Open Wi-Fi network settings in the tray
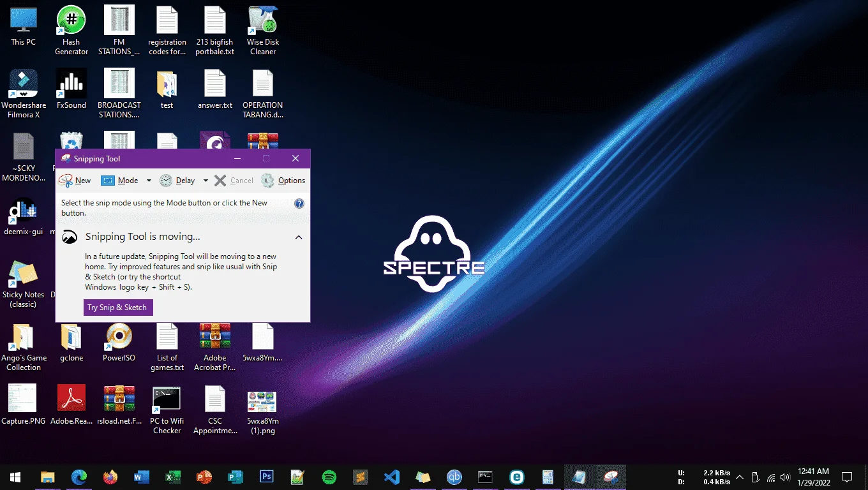Screen dimensions: 868x490 (770, 477)
